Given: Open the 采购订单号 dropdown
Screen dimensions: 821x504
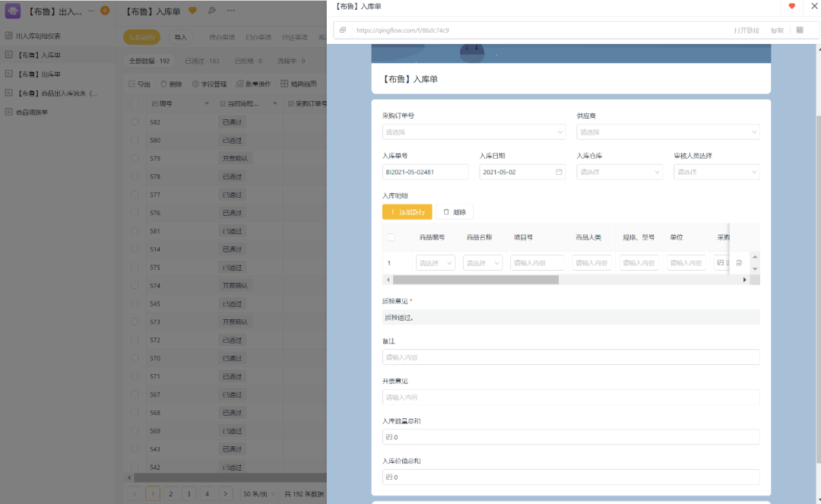Looking at the screenshot, I should [474, 132].
